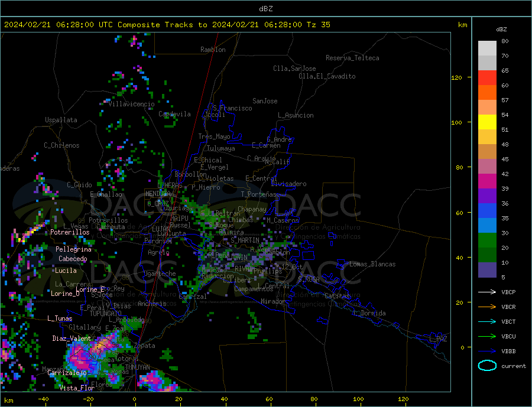Image resolution: width=532 pixels, height=407 pixels.
Task: Click the Ramblon place label
Action: tap(213, 50)
